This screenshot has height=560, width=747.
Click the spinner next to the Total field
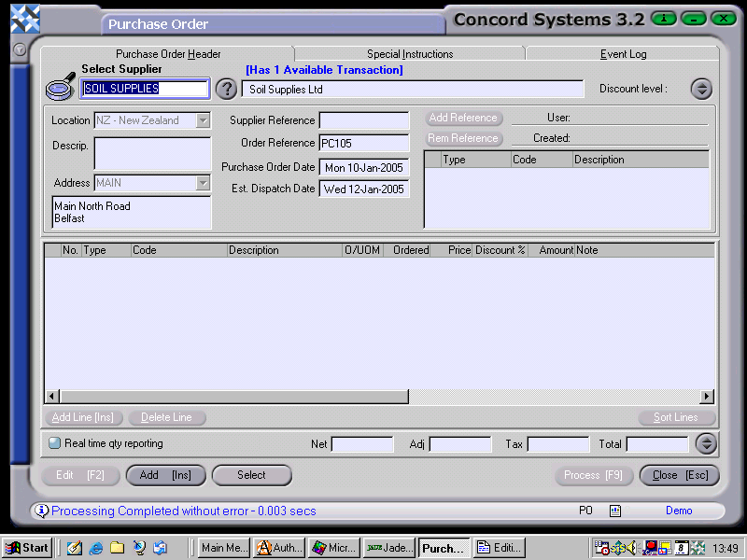pyautogui.click(x=706, y=443)
